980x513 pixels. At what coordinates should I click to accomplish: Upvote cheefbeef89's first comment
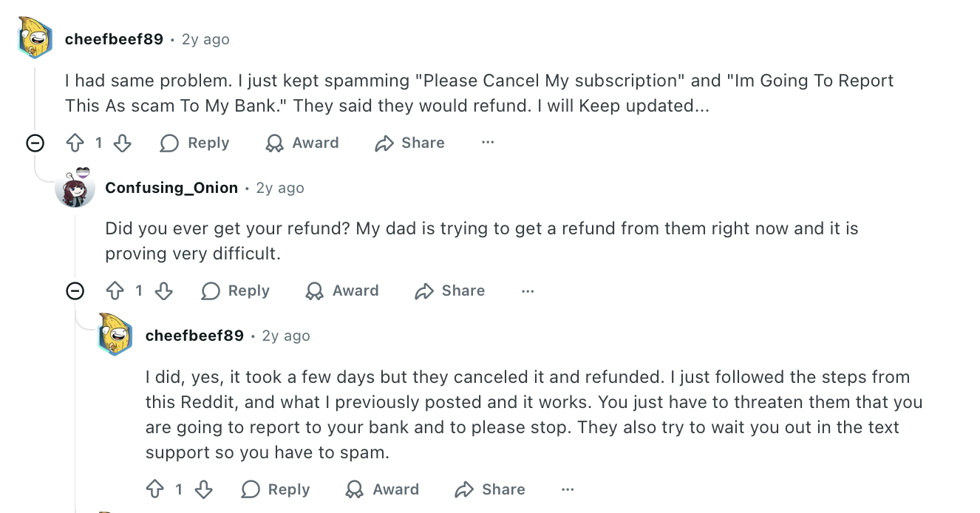(75, 143)
